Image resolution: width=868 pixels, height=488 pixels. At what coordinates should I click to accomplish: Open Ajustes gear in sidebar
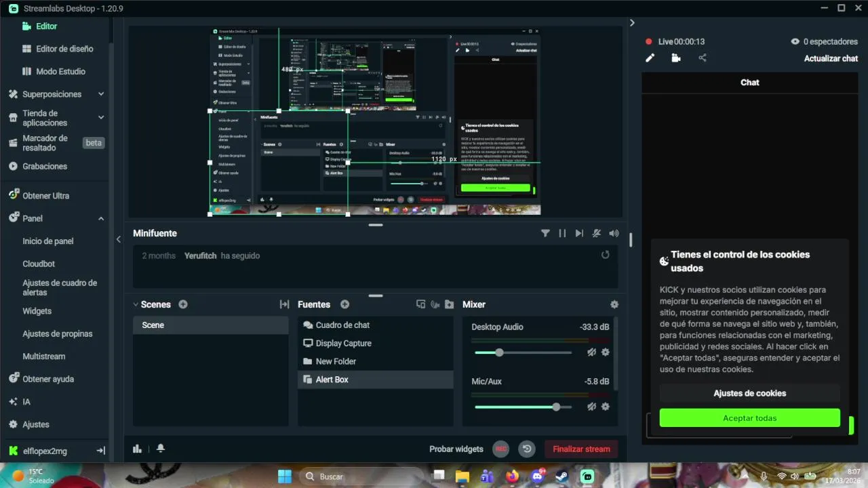(x=28, y=424)
